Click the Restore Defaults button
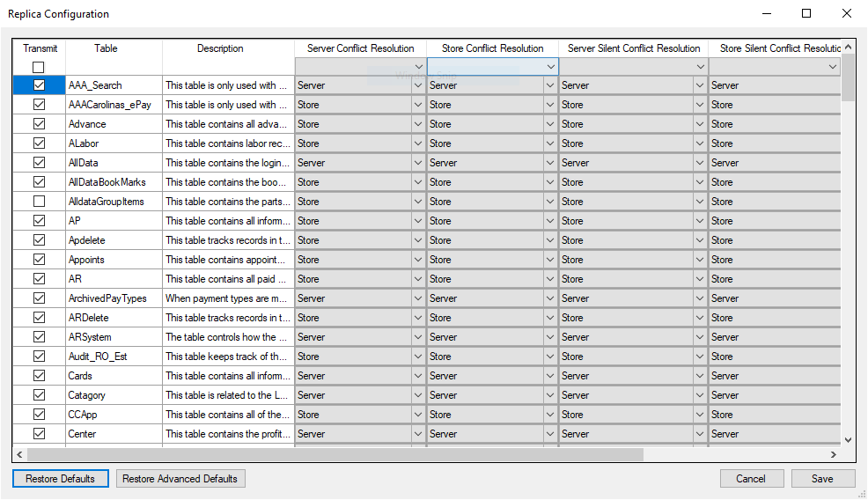The height and width of the screenshot is (500, 868). 61,478
